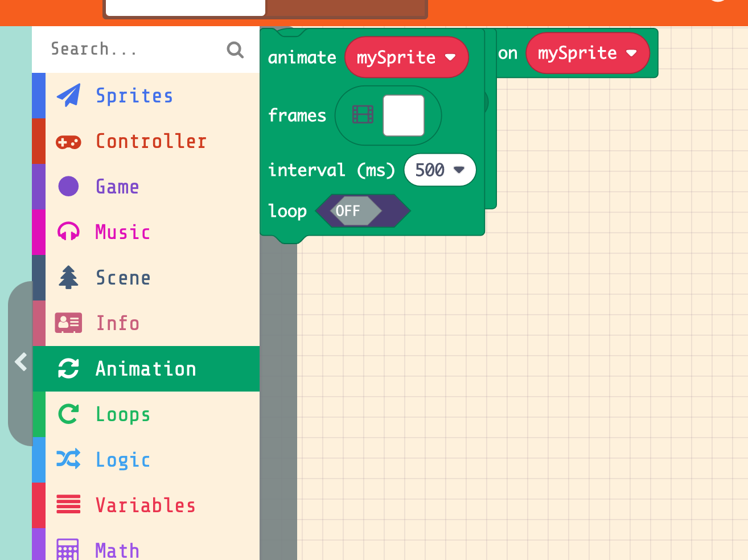748x560 pixels.
Task: Open the Scene category
Action: tap(146, 278)
